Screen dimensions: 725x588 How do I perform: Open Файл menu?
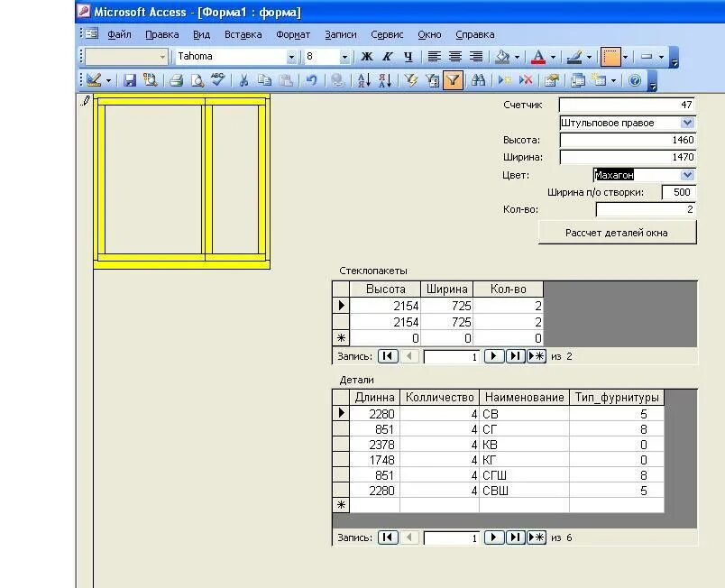[119, 34]
